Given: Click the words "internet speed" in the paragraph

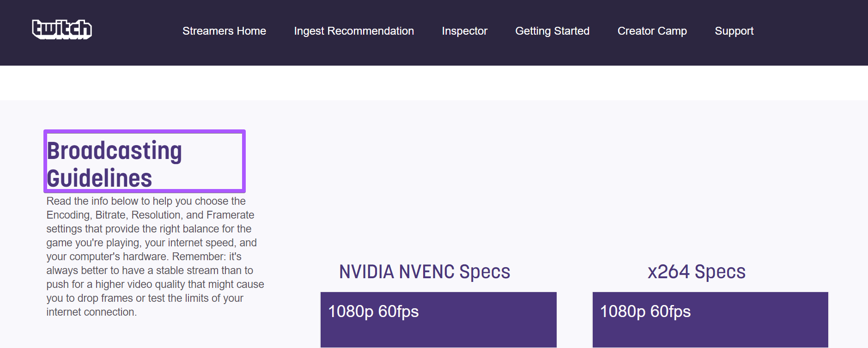Looking at the screenshot, I should 202,243.
